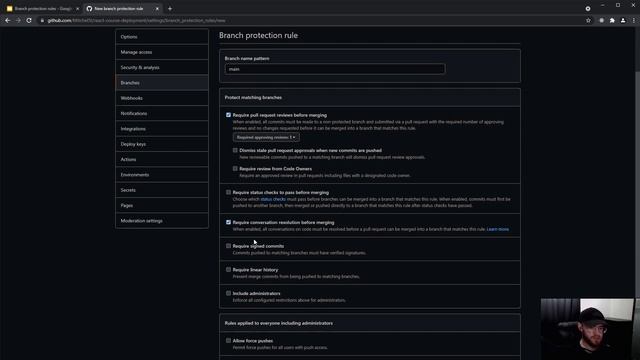Switch to the 'Branch protection rules' slides tab

tap(42, 9)
